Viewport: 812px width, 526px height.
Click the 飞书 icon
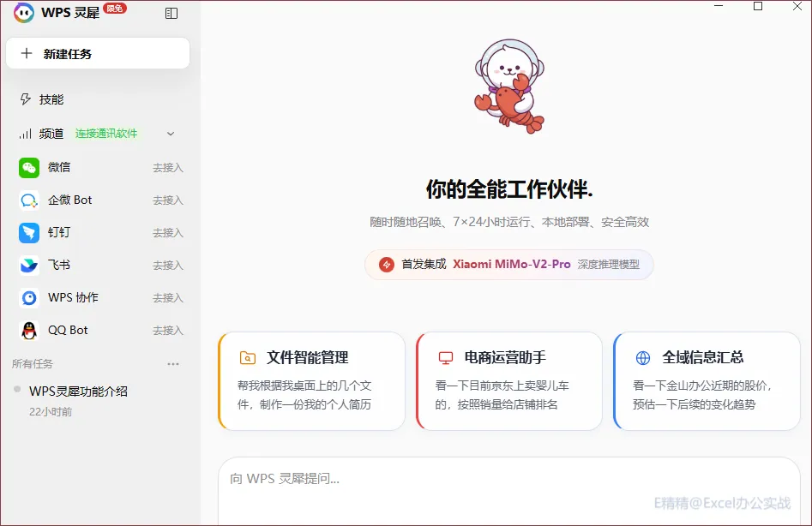pyautogui.click(x=29, y=266)
